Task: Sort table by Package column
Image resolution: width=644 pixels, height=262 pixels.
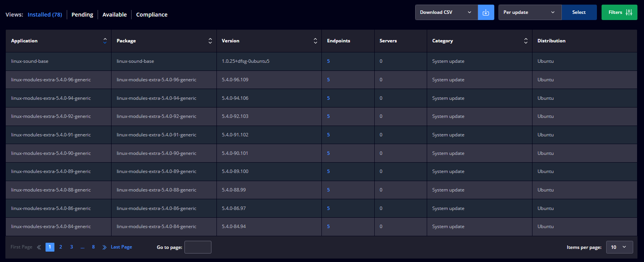Action: point(210,41)
